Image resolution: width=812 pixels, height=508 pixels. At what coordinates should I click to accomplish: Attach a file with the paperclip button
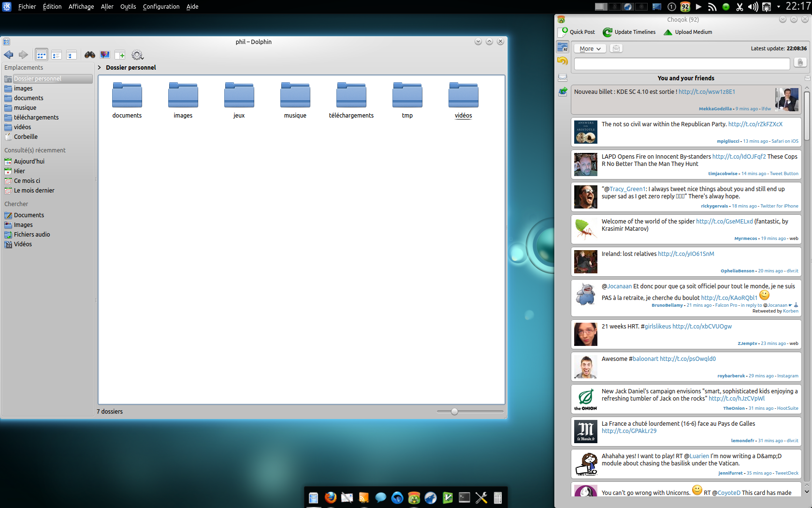(x=800, y=63)
